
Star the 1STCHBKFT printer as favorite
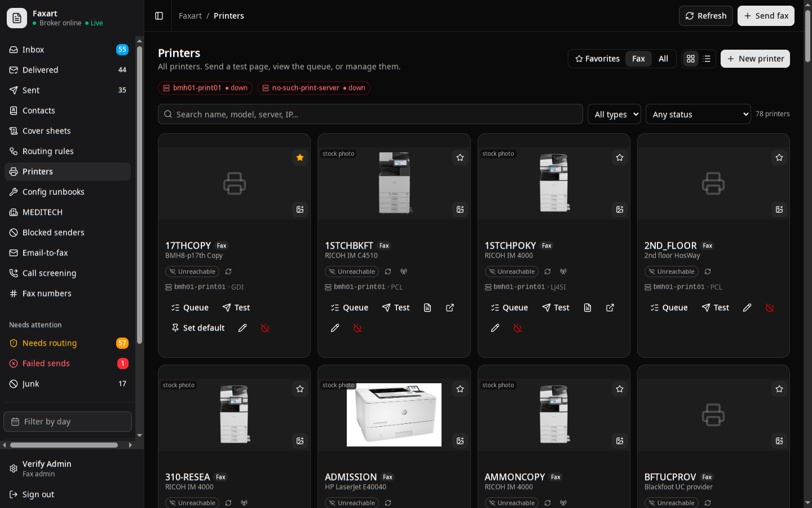coord(460,157)
